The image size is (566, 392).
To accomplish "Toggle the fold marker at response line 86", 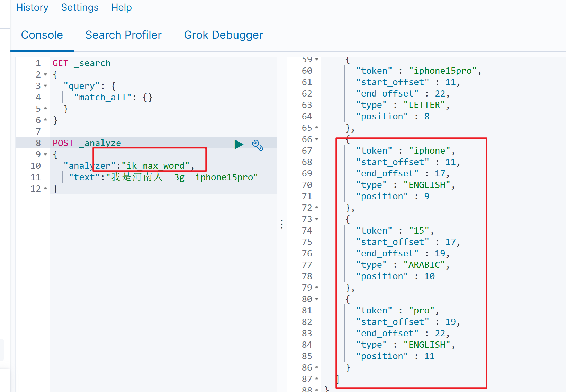I will (317, 367).
